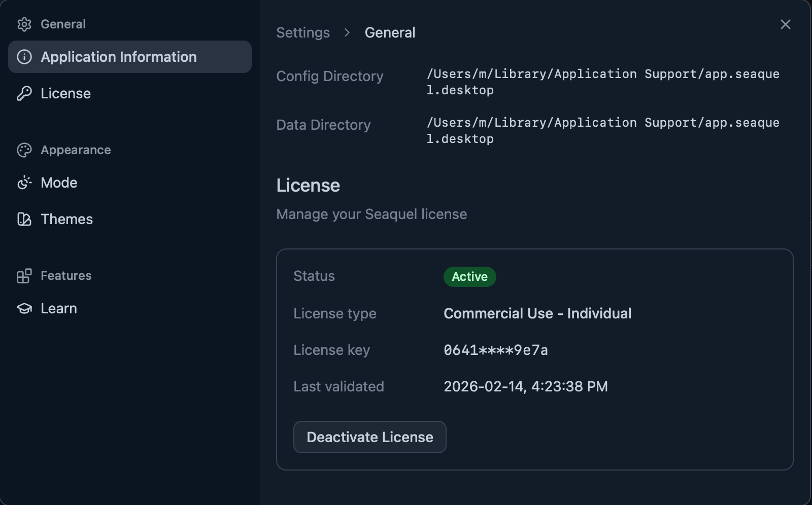Go to the Mode settings page

point(59,183)
